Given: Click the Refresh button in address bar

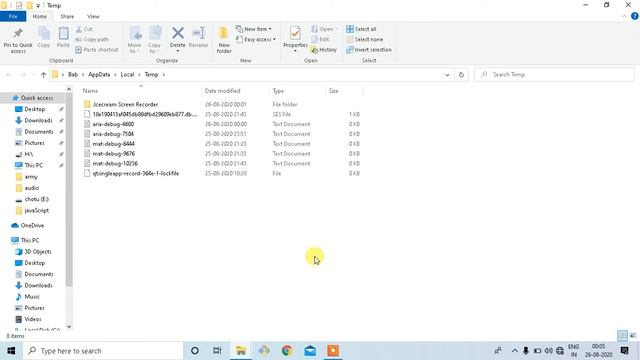Looking at the screenshot, I should [461, 75].
